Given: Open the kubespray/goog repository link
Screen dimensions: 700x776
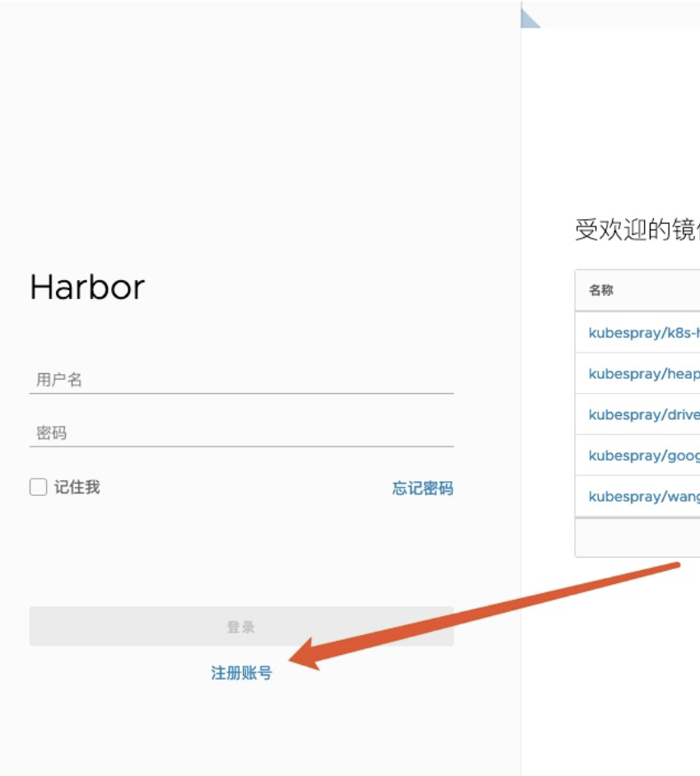Looking at the screenshot, I should [644, 456].
